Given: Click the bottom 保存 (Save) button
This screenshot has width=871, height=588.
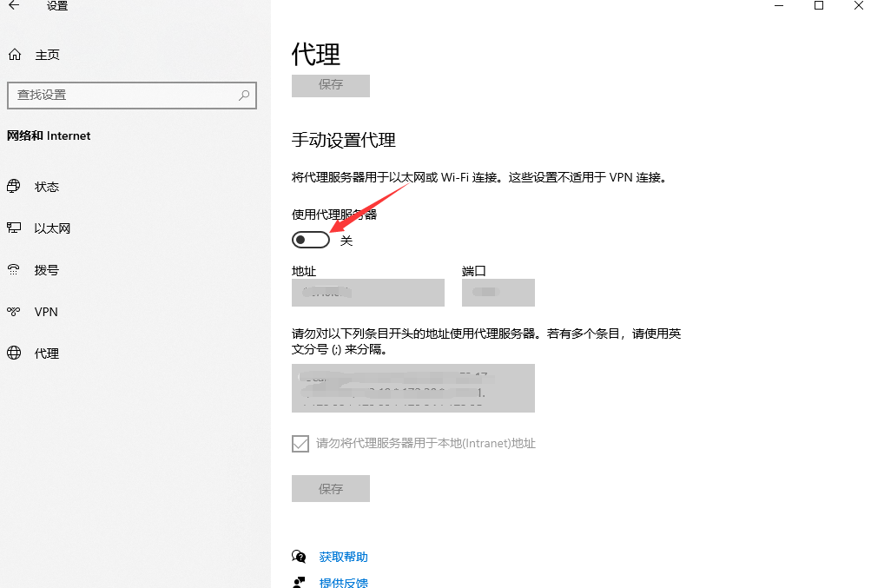Looking at the screenshot, I should coord(330,488).
